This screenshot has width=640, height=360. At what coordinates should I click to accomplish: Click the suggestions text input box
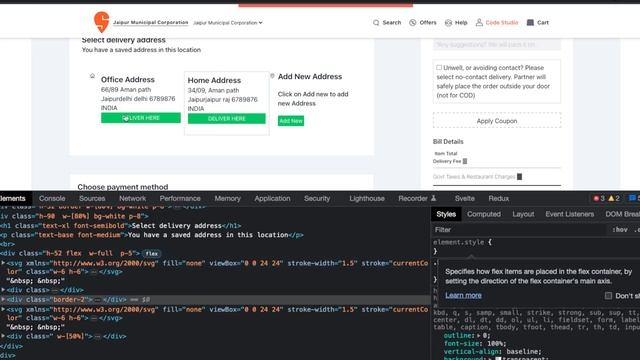497,44
